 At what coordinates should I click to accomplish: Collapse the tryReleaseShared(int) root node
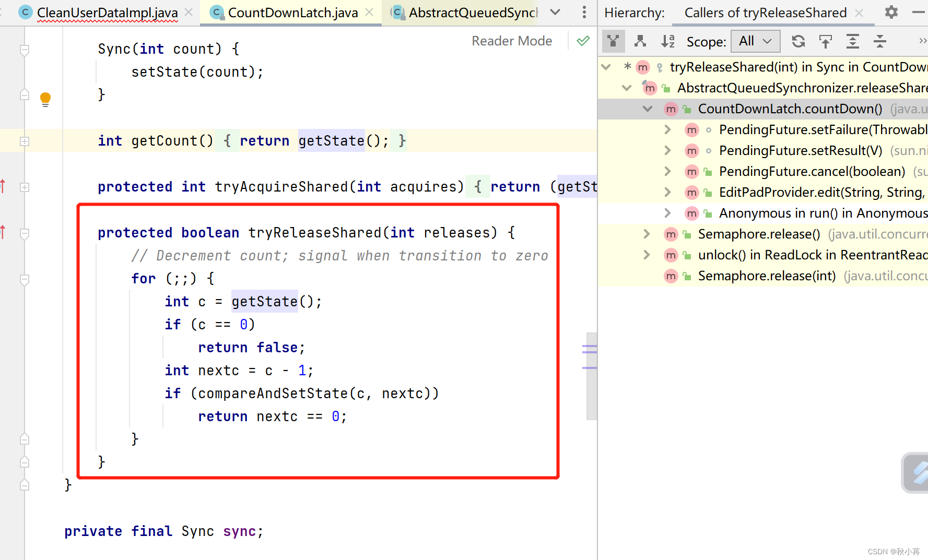pos(606,67)
